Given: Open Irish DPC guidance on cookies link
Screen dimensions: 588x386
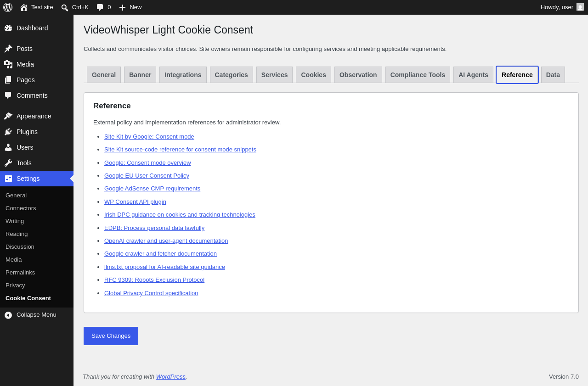Looking at the screenshot, I should pyautogui.click(x=180, y=214).
